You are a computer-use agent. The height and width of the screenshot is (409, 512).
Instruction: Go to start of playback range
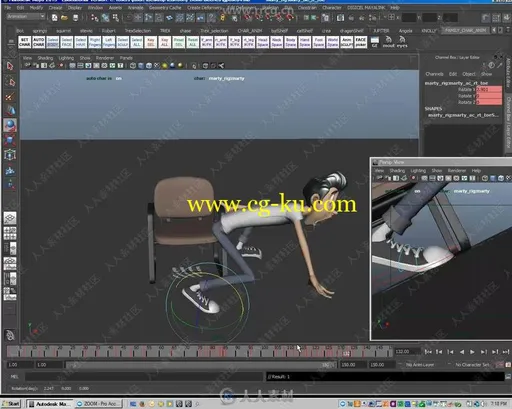click(428, 352)
